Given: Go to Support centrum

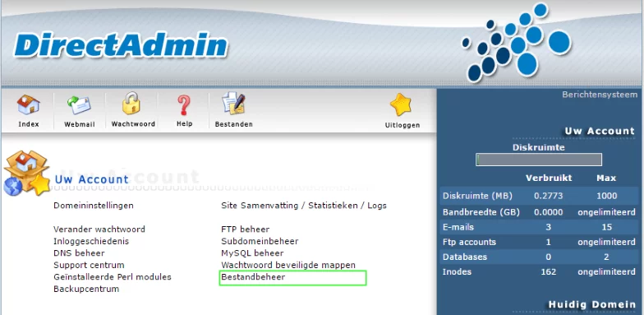Looking at the screenshot, I should 89,265.
